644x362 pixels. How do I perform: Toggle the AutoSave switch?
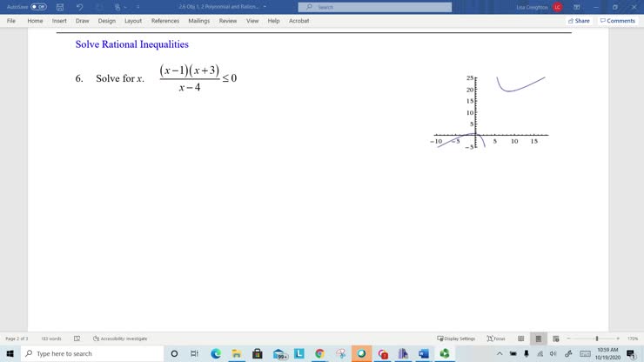coord(38,7)
